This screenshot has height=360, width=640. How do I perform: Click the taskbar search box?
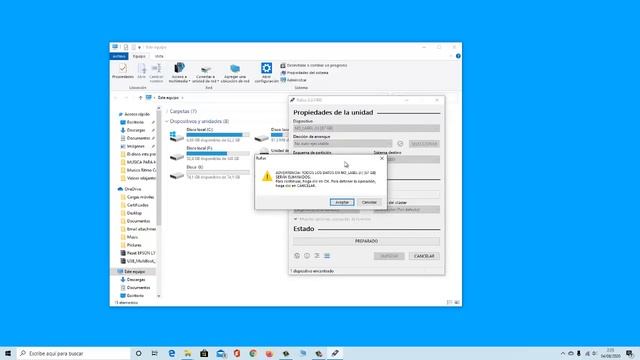(74, 353)
